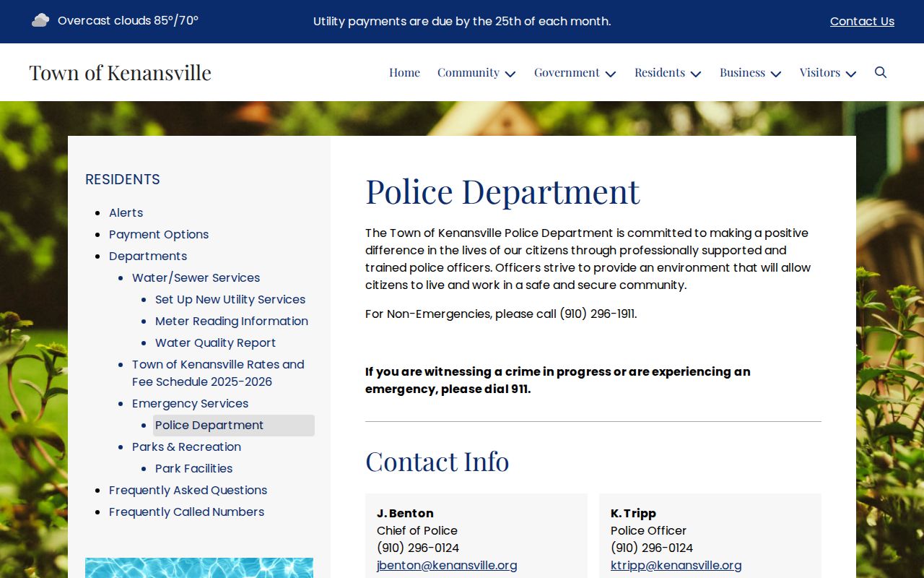Go to the Home page
The width and height of the screenshot is (924, 578).
click(404, 72)
